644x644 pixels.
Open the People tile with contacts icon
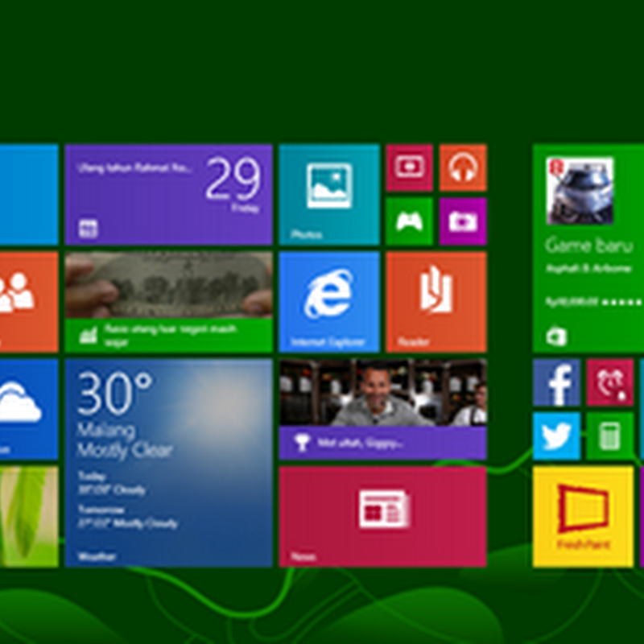tap(29, 302)
